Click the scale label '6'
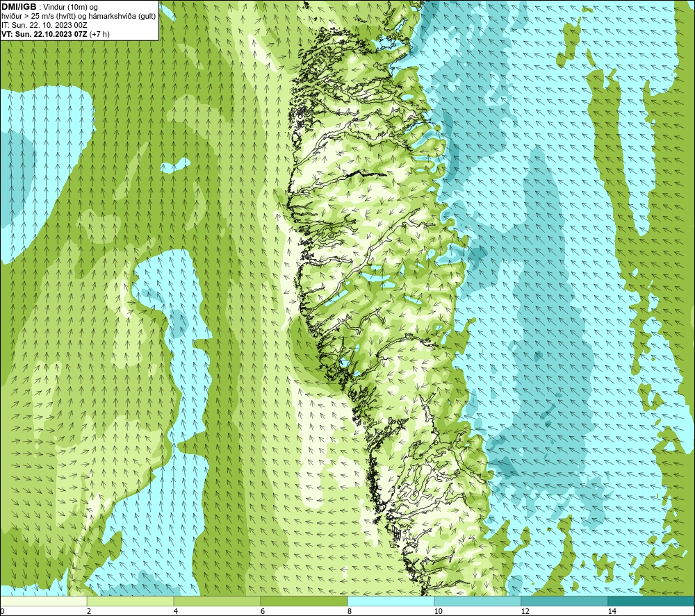This screenshot has width=695, height=616. click(263, 611)
